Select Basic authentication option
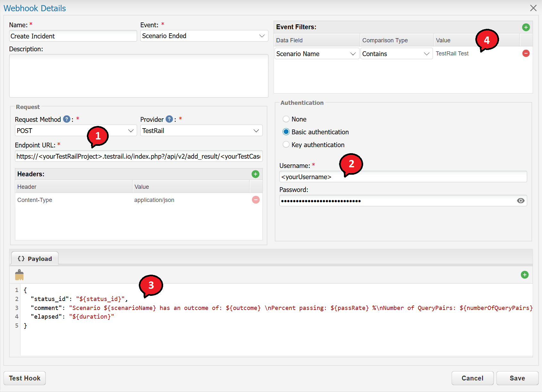Image resolution: width=542 pixels, height=392 pixels. [x=286, y=132]
